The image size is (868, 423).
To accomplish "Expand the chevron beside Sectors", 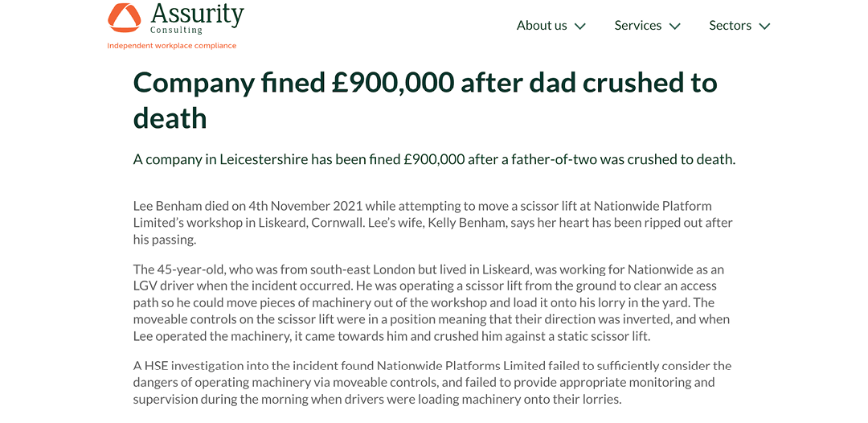I will coord(764,27).
